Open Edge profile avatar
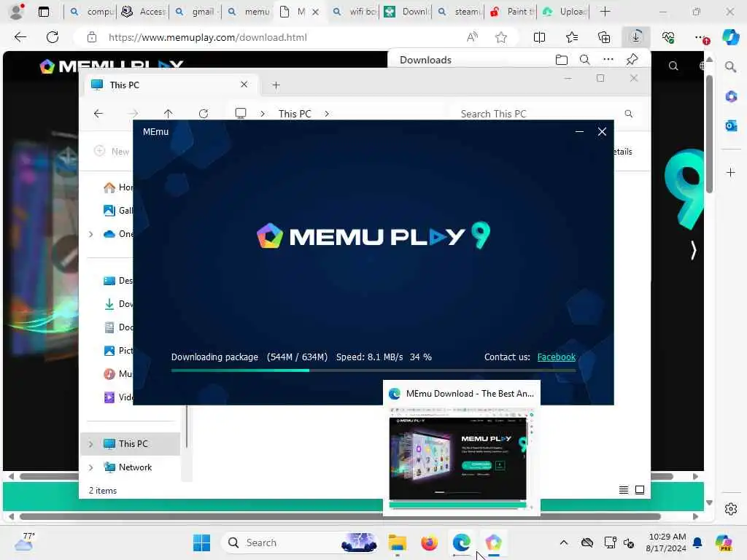 point(17,12)
